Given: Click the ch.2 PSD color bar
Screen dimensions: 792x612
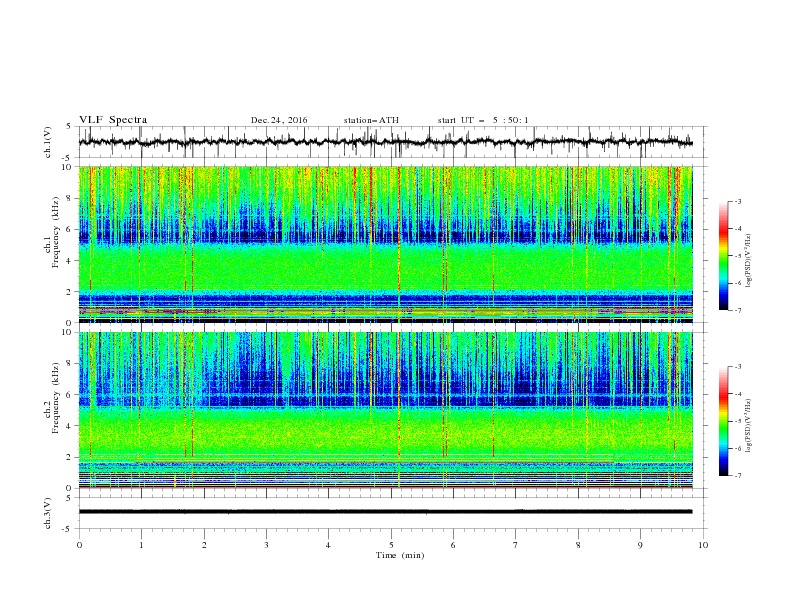Looking at the screenshot, I should (724, 421).
